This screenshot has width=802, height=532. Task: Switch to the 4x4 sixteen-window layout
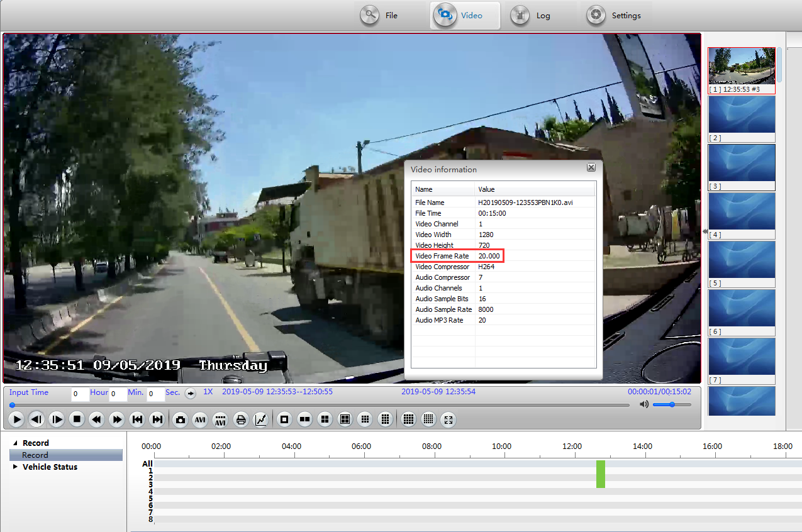point(408,419)
